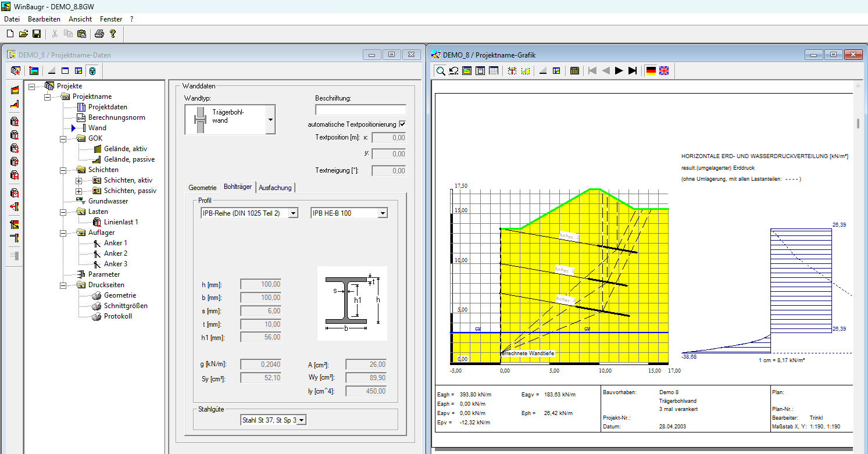The image size is (868, 454).
Task: Click the save floppy disk icon
Action: (x=36, y=34)
